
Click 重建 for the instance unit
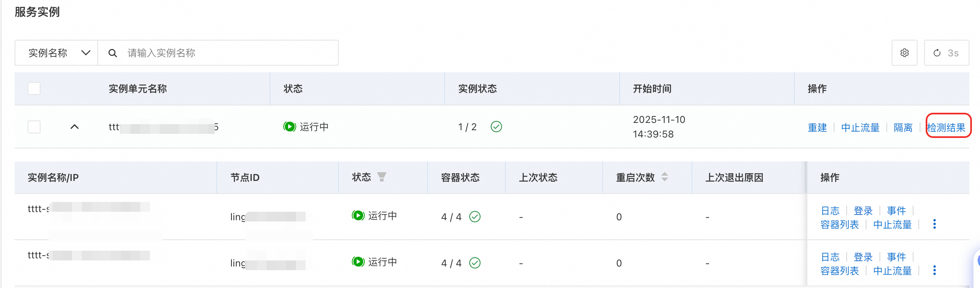pos(817,128)
